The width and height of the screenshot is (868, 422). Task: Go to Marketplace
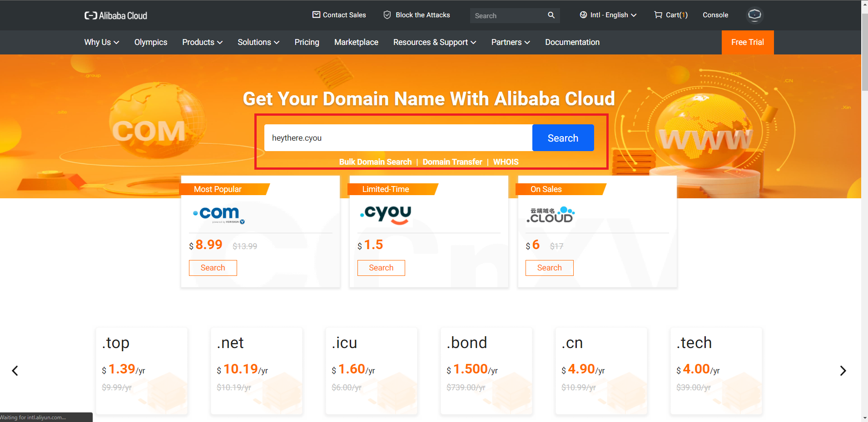click(356, 42)
